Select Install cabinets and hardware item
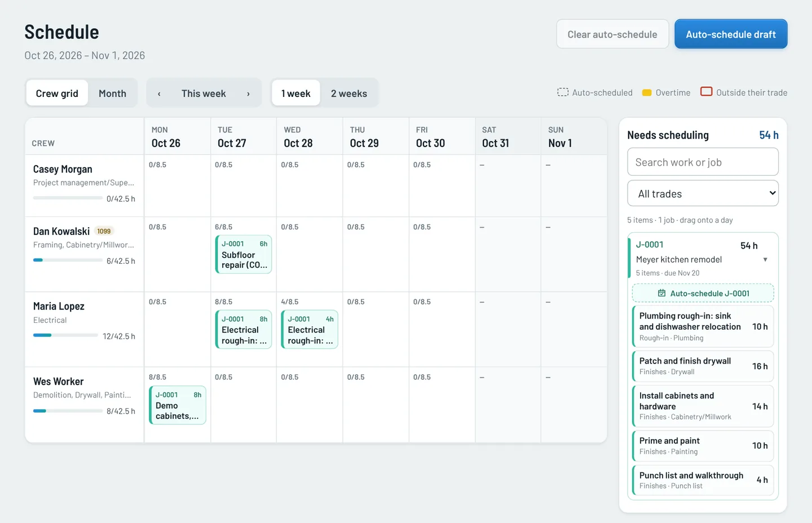 click(x=703, y=406)
